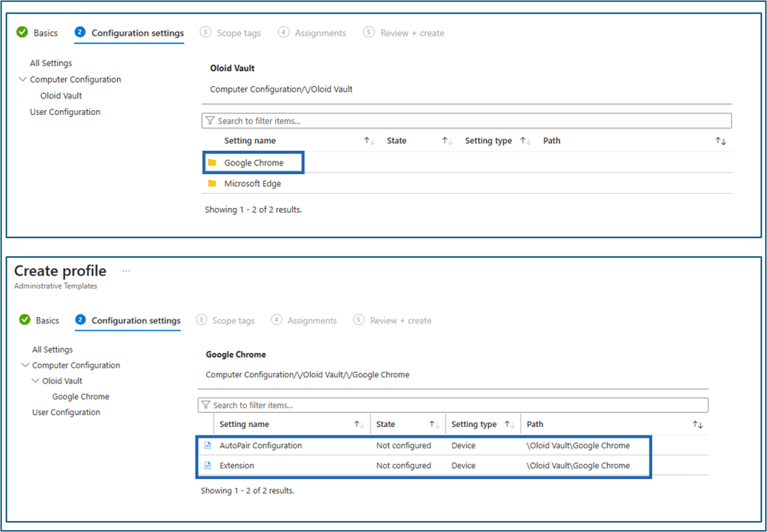Focus the search filter under Oloid Vault heading

[x=466, y=121]
